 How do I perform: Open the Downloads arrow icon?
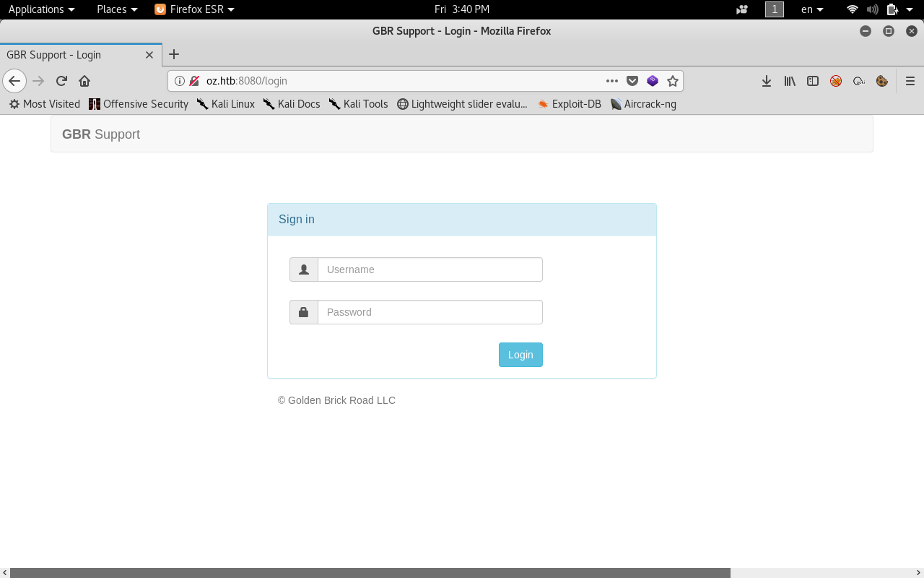767,81
